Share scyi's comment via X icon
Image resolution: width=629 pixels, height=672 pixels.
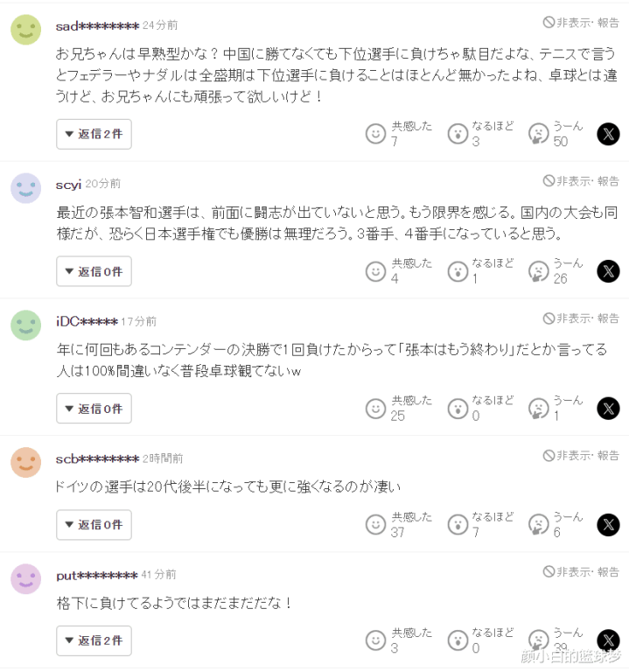coord(608,271)
